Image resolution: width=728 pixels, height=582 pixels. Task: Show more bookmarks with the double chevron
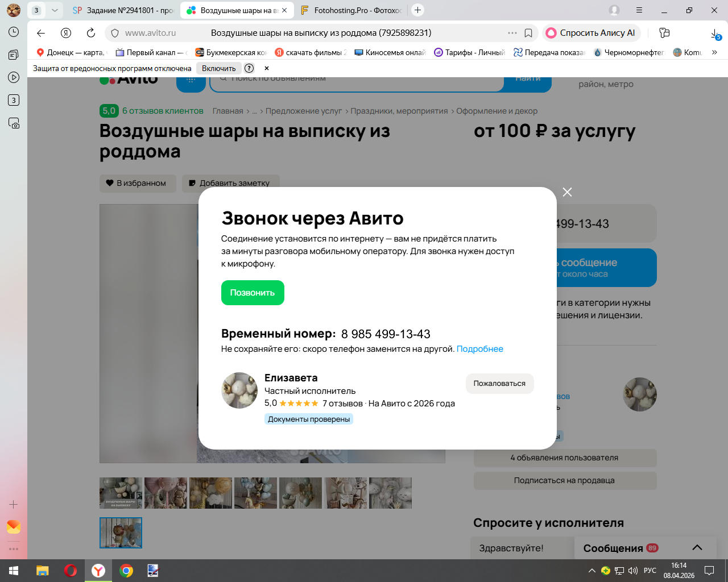(714, 52)
